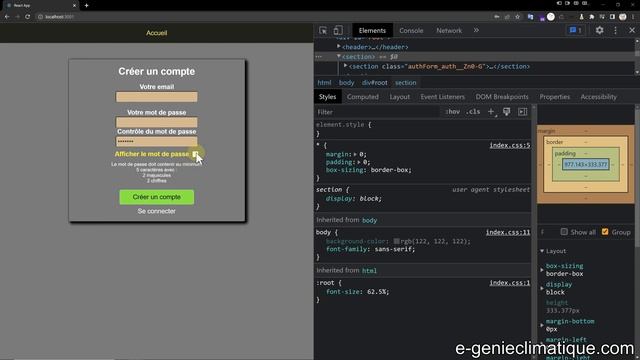Viewport: 640px width, 360px height.
Task: Click into Votre mot de passe field
Action: coord(157,122)
